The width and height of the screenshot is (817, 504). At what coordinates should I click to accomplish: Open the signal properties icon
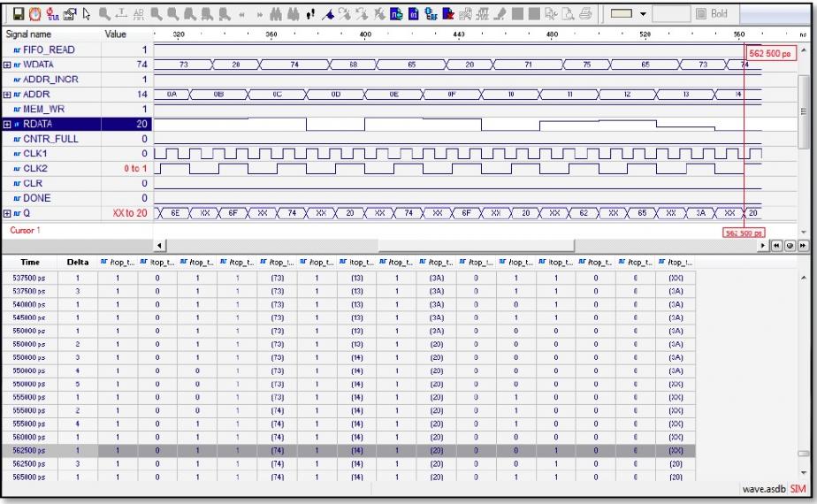[69, 14]
